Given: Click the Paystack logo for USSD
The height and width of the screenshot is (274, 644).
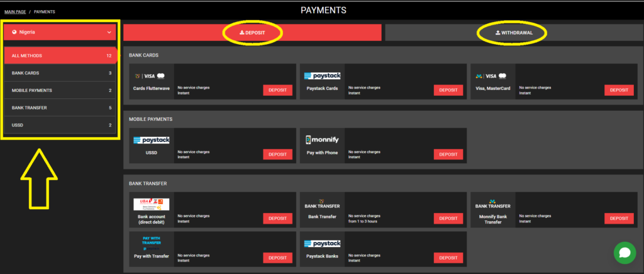Looking at the screenshot, I should pyautogui.click(x=152, y=140).
